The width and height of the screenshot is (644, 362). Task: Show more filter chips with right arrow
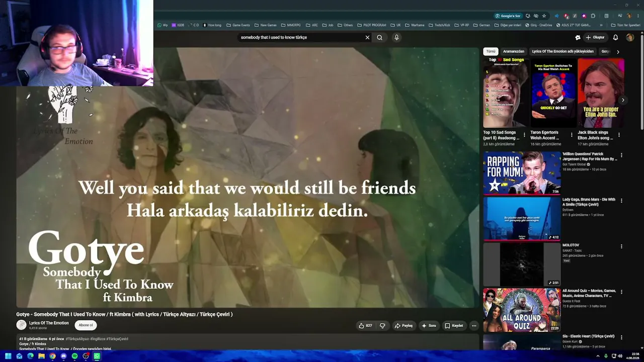618,52
